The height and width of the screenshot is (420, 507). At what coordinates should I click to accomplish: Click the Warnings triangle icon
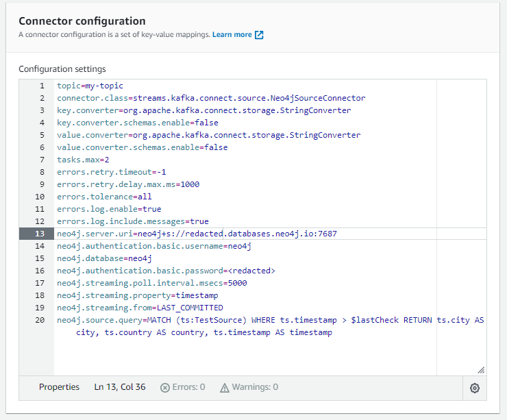pyautogui.click(x=225, y=388)
